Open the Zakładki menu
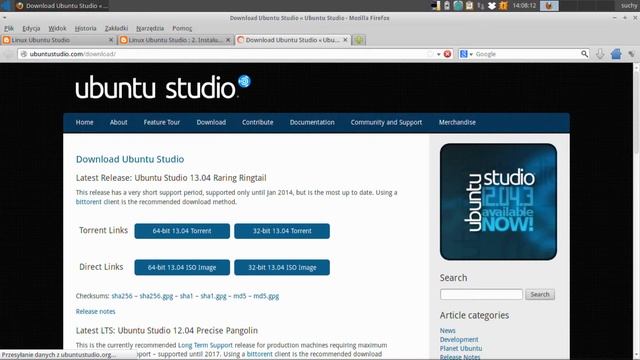Image resolution: width=640 pixels, height=360 pixels. [116, 28]
